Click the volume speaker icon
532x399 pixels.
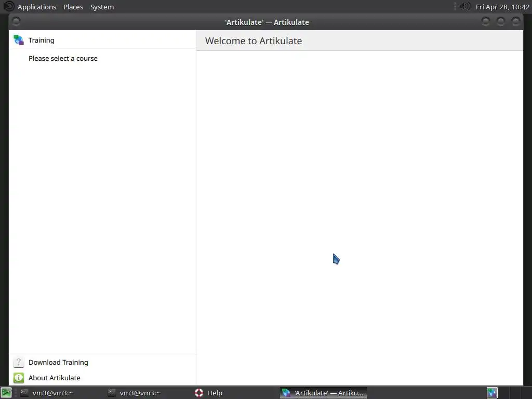coord(465,6)
